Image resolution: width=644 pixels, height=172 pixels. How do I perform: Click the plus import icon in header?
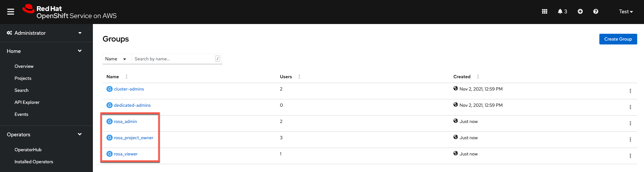pos(580,11)
